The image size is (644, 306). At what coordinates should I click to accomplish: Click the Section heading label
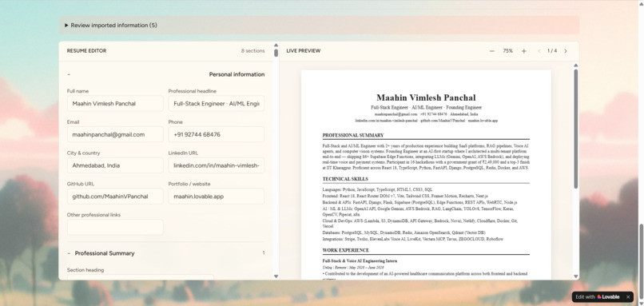85,270
